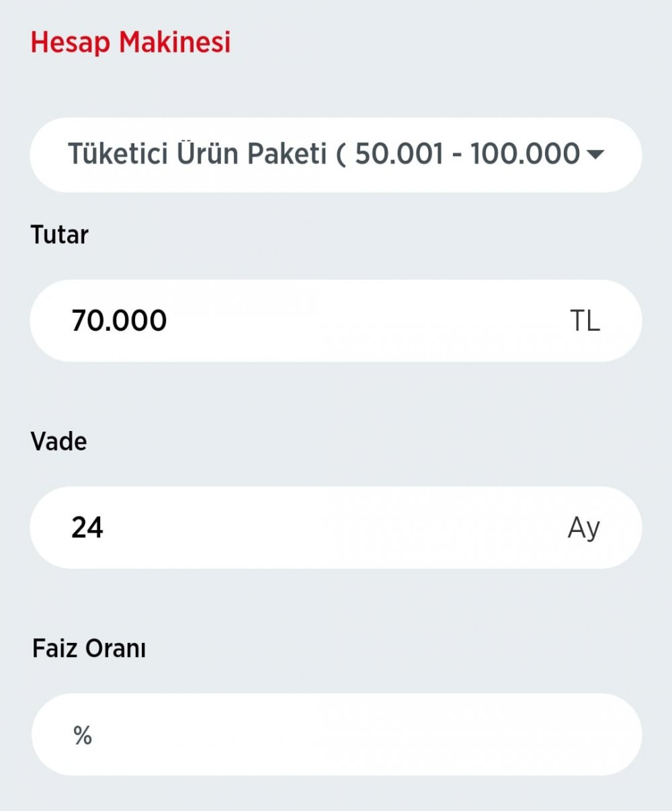
Task: Click the blank space right of %
Action: 363,734
